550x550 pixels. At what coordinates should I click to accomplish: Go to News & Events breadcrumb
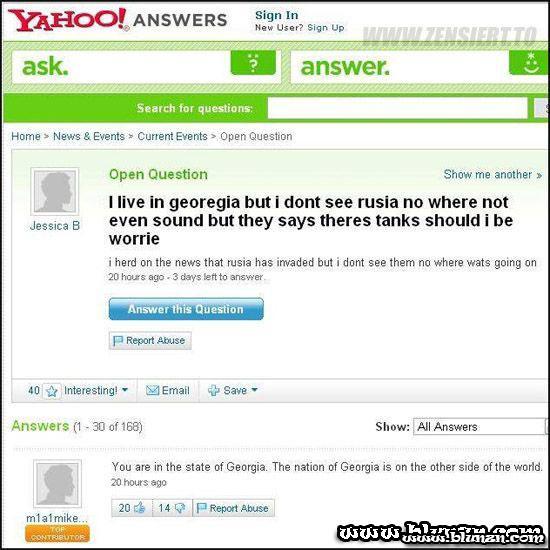tap(89, 136)
